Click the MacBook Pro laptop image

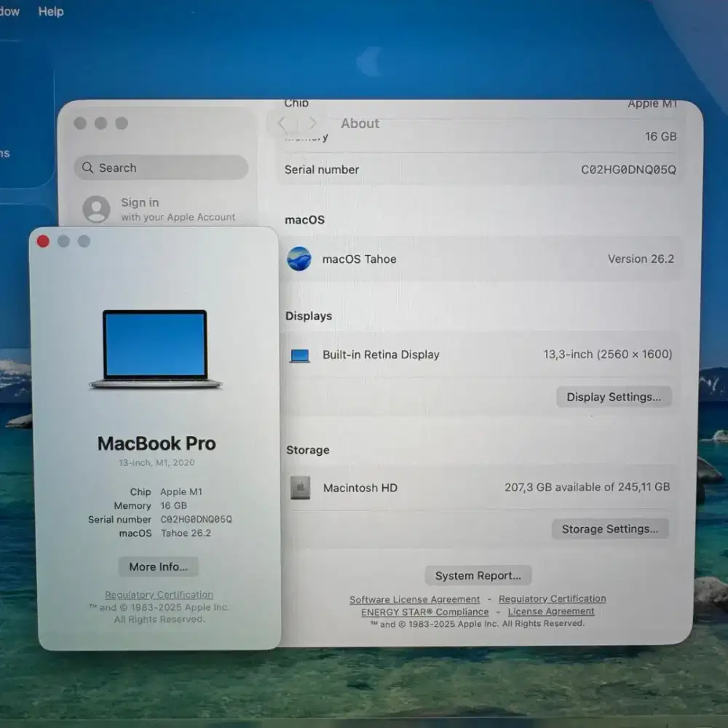tap(156, 349)
